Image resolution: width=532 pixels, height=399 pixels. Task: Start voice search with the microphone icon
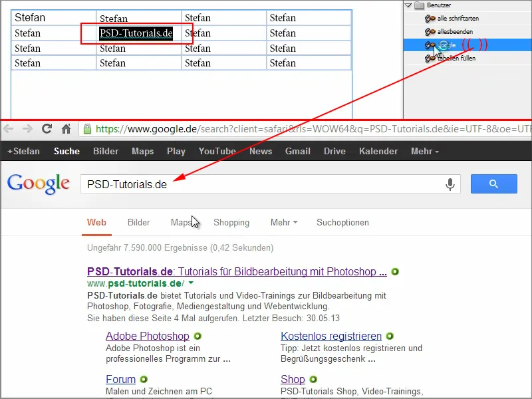click(x=450, y=184)
